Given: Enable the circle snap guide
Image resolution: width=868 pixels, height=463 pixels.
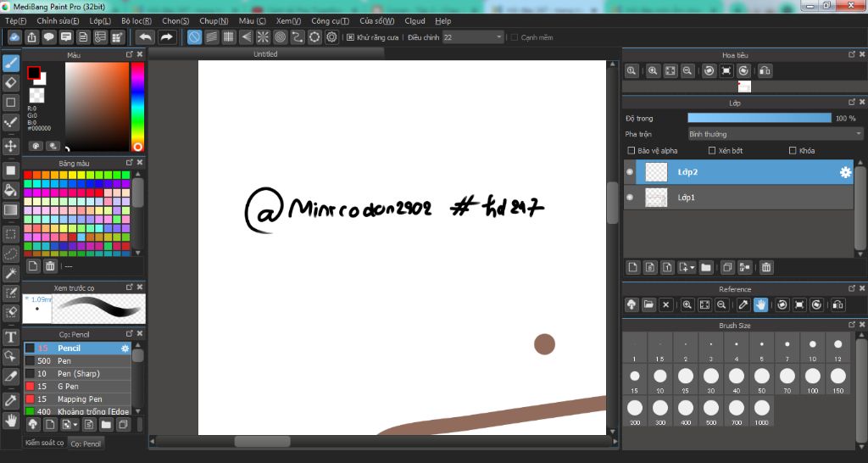Looking at the screenshot, I should (x=280, y=37).
